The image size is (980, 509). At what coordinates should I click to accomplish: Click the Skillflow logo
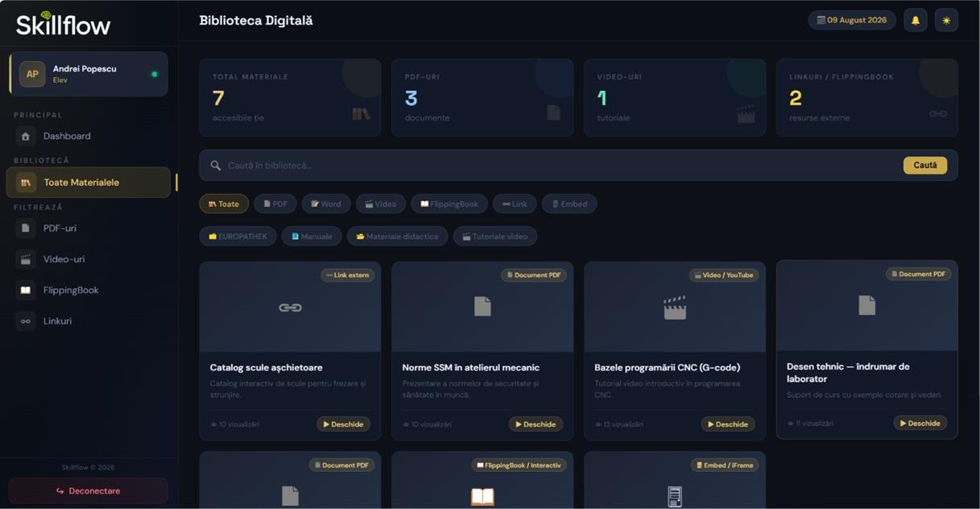tap(64, 24)
